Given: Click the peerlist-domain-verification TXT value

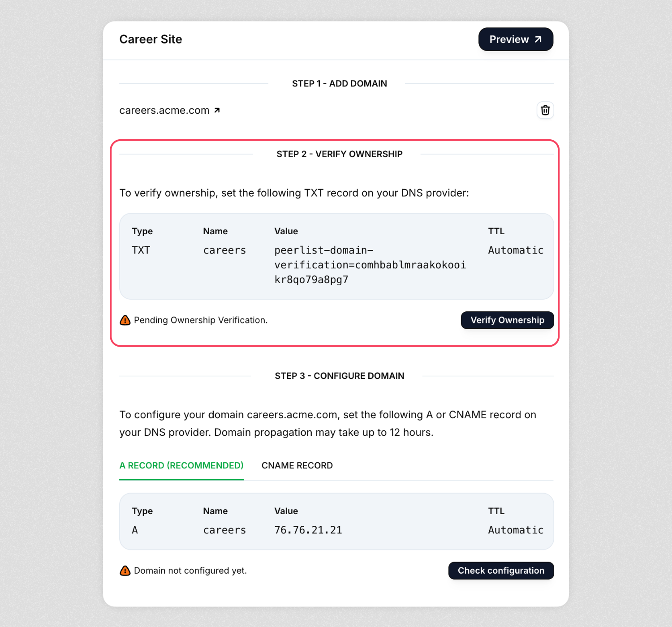Looking at the screenshot, I should [x=370, y=265].
